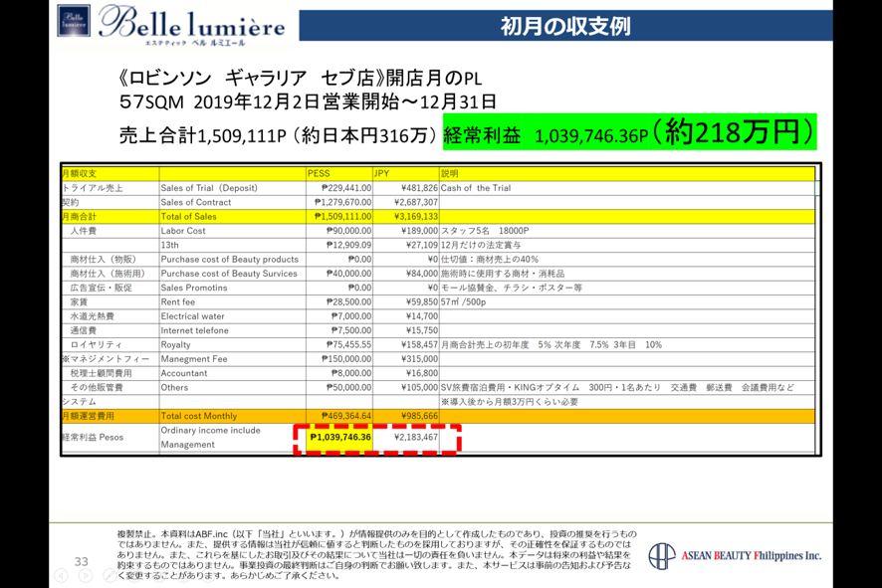Image resolution: width=882 pixels, height=588 pixels.
Task: Click the bold ₱1,039,746.36 table cell
Action: (339, 438)
